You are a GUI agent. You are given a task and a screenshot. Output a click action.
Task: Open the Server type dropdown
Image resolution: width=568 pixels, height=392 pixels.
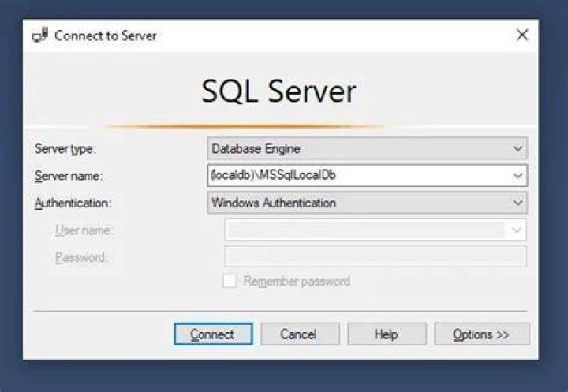(368, 148)
